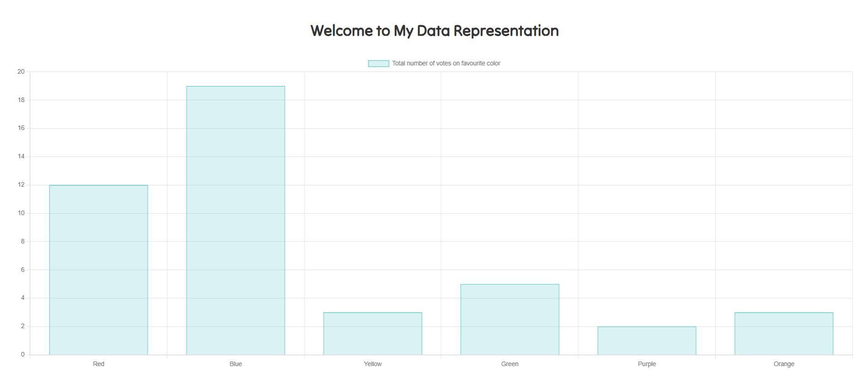
Task: Click the 'Blue' x-axis label
Action: (x=236, y=364)
